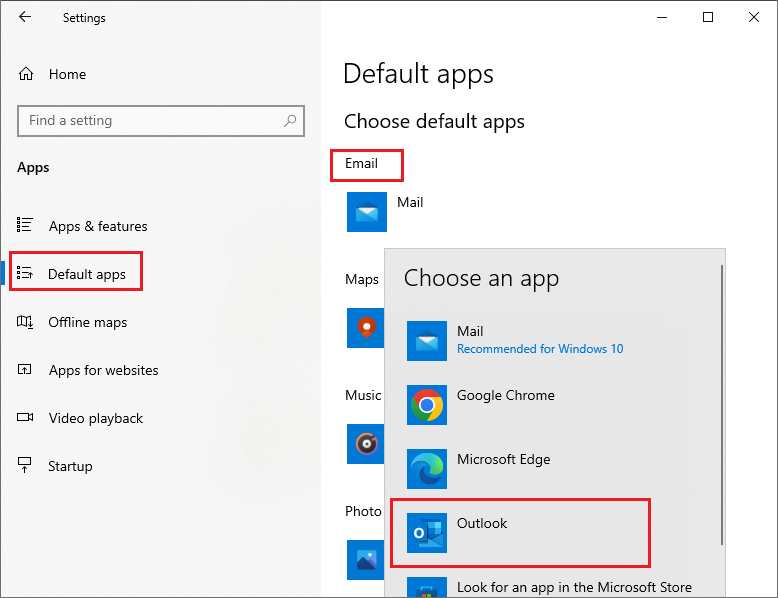Minimize the Settings window
Viewport: 778px width, 598px height.
(662, 17)
